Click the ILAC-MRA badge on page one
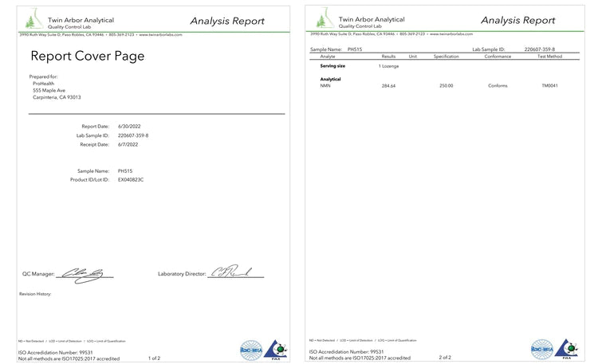Viewport: 598px width, 364px height. tap(250, 350)
